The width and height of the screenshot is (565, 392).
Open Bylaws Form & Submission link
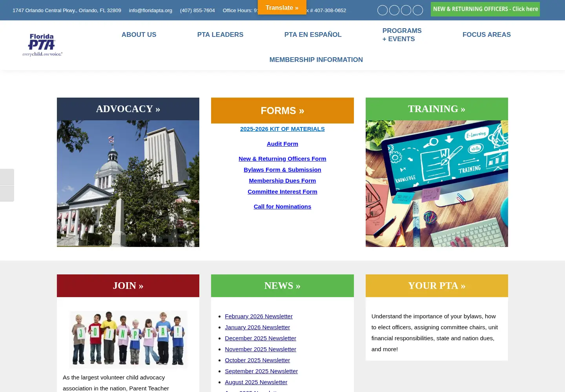(282, 170)
